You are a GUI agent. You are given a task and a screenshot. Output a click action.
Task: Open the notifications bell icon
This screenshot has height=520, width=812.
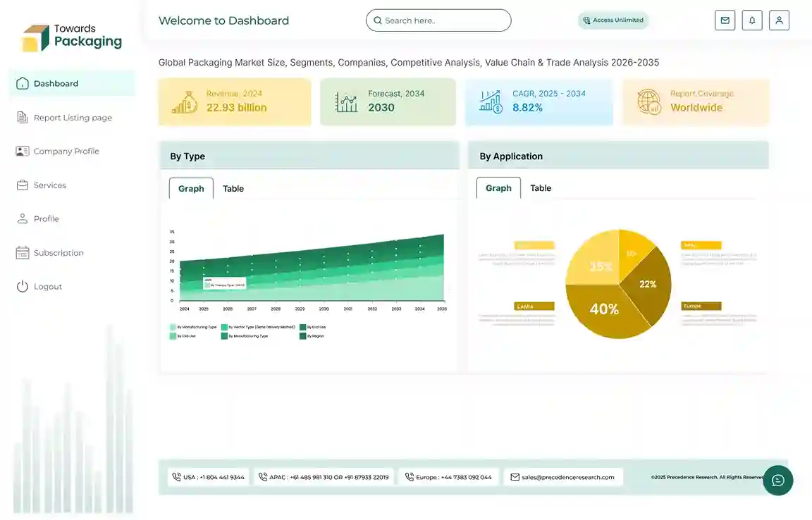coord(752,20)
